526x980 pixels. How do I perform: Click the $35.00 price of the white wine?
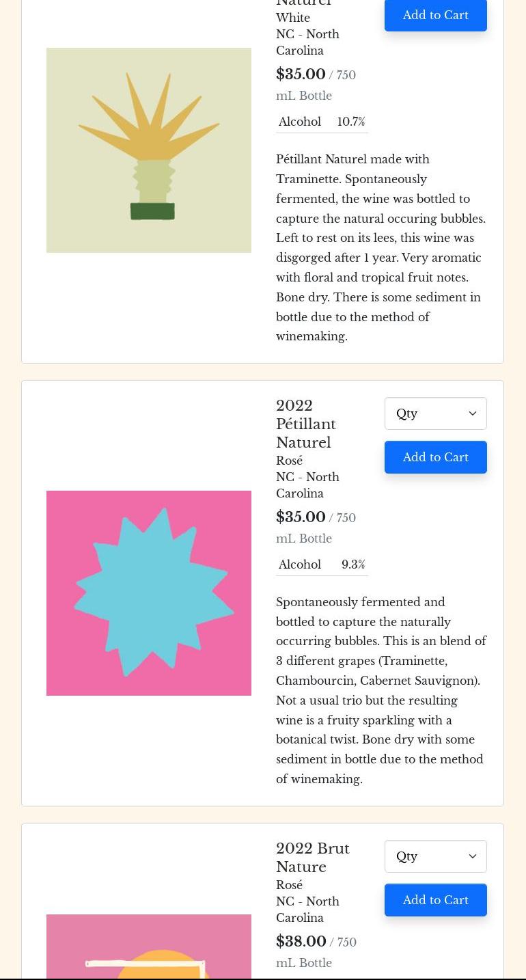tap(301, 74)
